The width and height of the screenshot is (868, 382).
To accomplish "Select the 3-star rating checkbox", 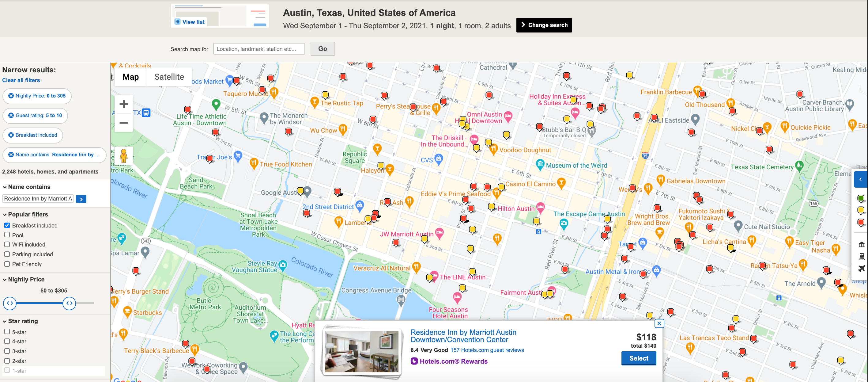I will tap(7, 351).
